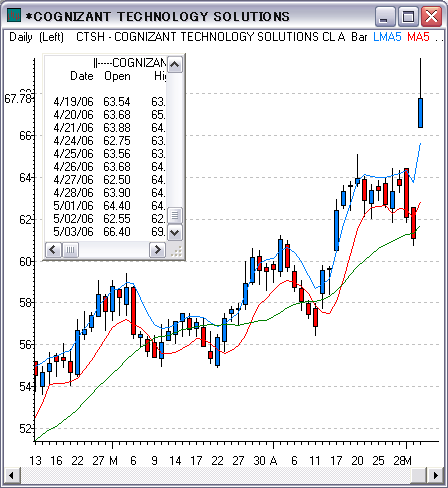This screenshot has height=488, width=448.
Task: Click the MA5 indicator label
Action: [x=418, y=37]
